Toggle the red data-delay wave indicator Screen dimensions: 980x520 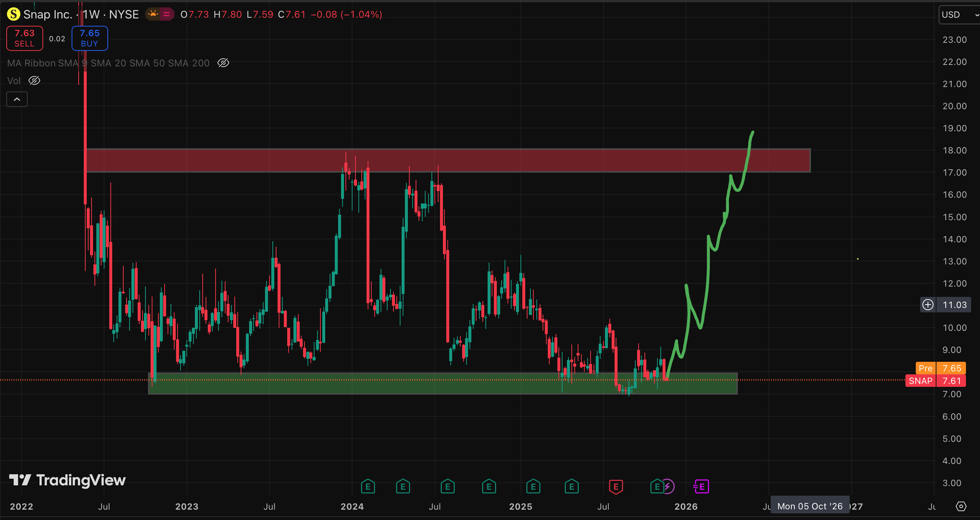(x=166, y=14)
